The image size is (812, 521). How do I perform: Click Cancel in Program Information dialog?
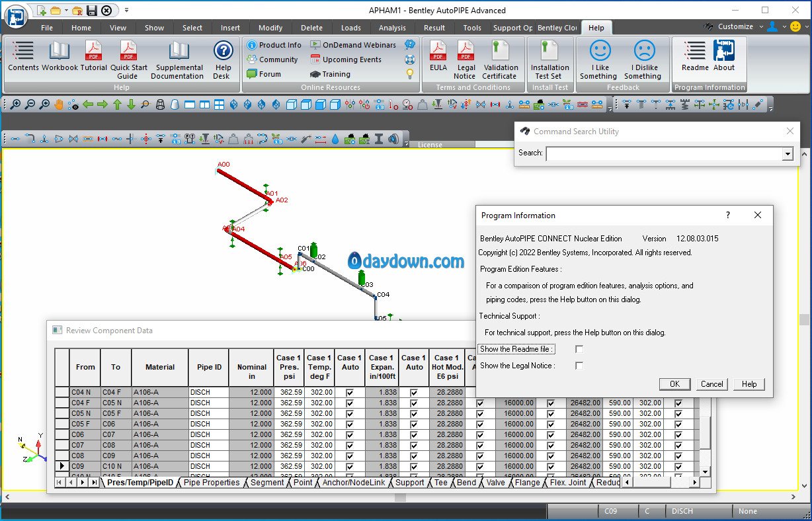(x=711, y=384)
